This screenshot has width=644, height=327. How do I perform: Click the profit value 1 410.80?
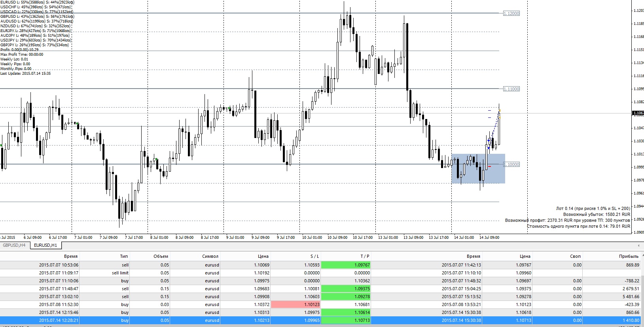[x=631, y=320]
